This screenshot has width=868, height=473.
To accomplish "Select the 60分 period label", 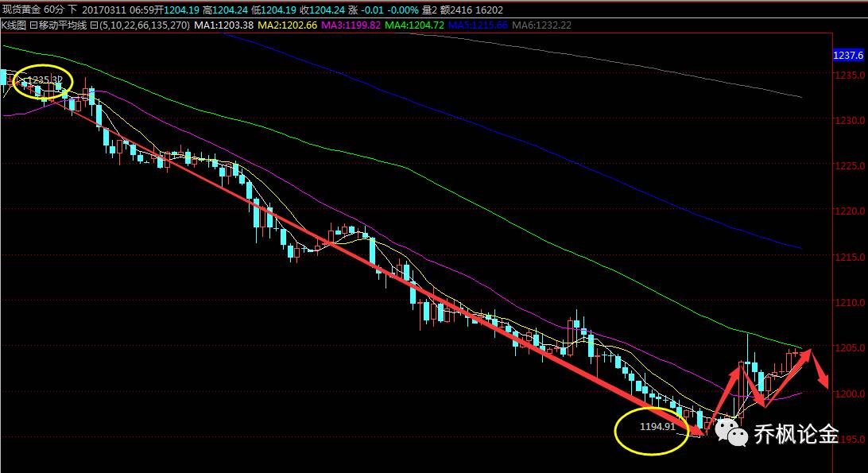I will tap(54, 10).
